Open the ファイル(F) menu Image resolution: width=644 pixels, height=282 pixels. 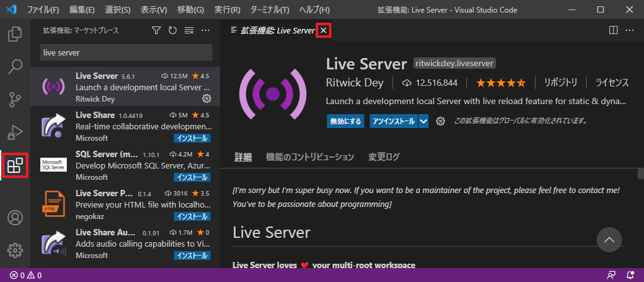pyautogui.click(x=43, y=9)
